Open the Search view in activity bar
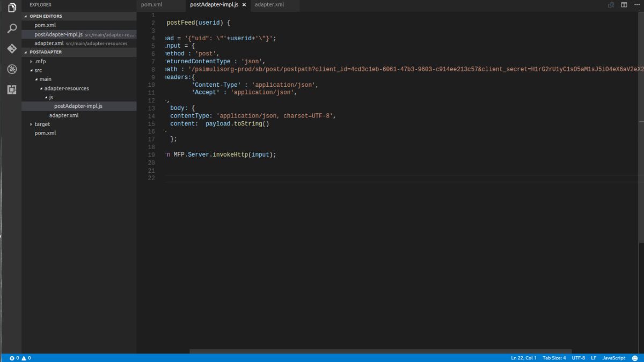This screenshot has height=362, width=644. pyautogui.click(x=11, y=28)
